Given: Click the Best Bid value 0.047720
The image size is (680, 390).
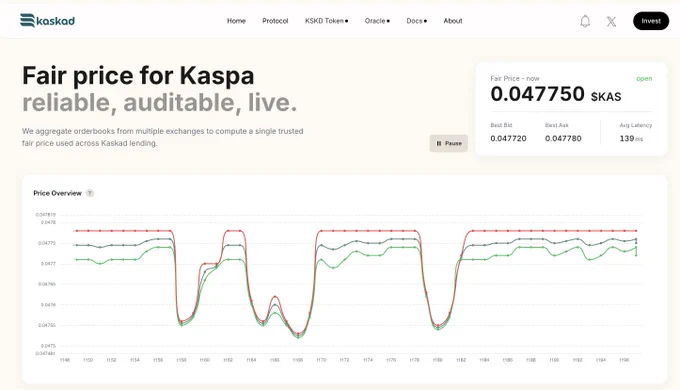Looking at the screenshot, I should click(508, 138).
